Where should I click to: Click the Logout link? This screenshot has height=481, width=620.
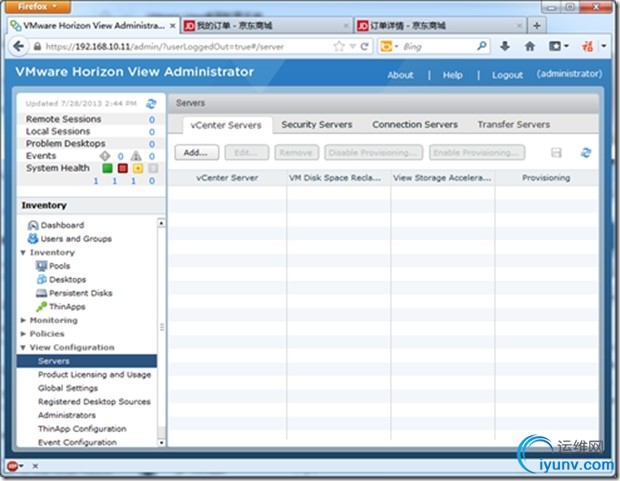pos(507,75)
